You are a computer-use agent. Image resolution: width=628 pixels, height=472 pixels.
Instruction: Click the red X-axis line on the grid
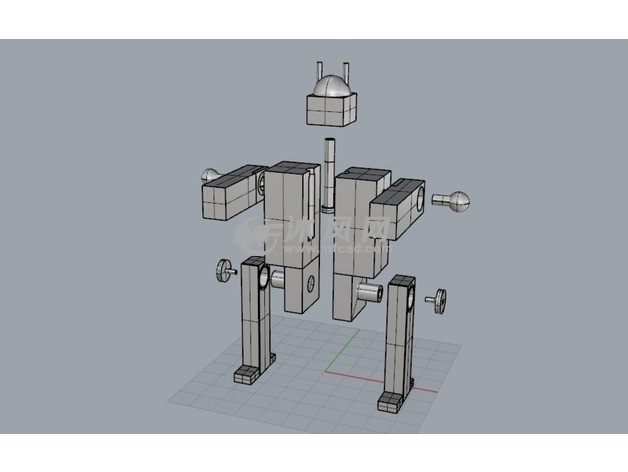(x=360, y=379)
